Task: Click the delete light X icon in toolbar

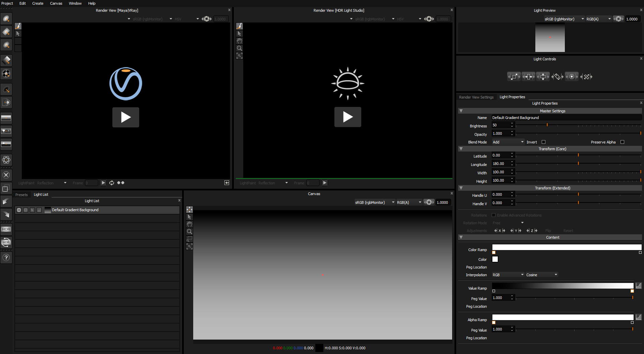Action: click(6, 175)
